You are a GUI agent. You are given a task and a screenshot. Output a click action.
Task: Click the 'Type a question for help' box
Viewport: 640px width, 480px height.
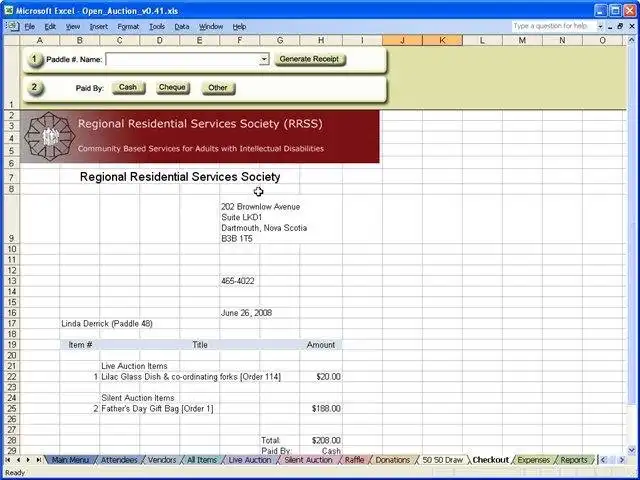coord(554,26)
